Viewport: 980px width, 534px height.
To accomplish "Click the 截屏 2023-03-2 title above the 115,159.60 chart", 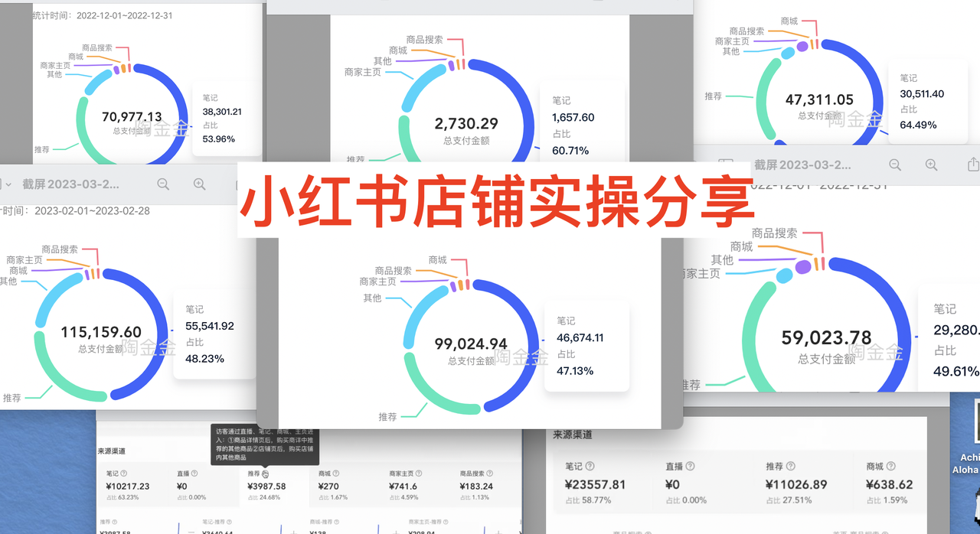I will click(x=70, y=184).
